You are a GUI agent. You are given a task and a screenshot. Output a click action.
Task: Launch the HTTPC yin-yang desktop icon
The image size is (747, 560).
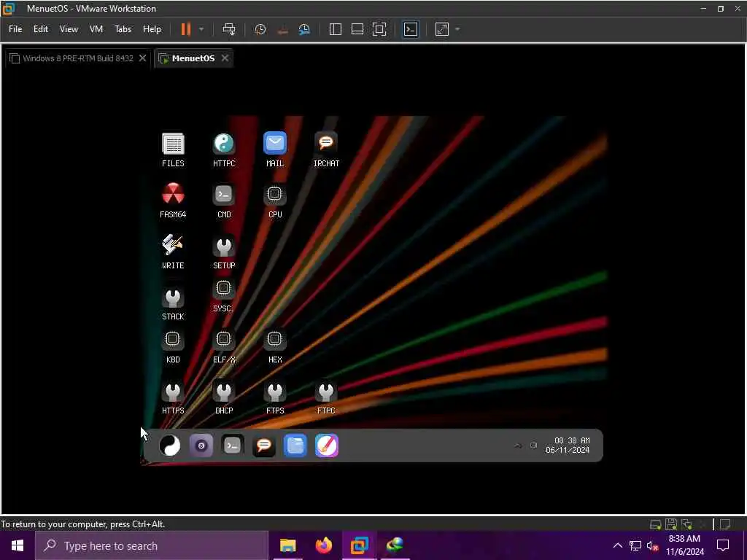pyautogui.click(x=224, y=149)
